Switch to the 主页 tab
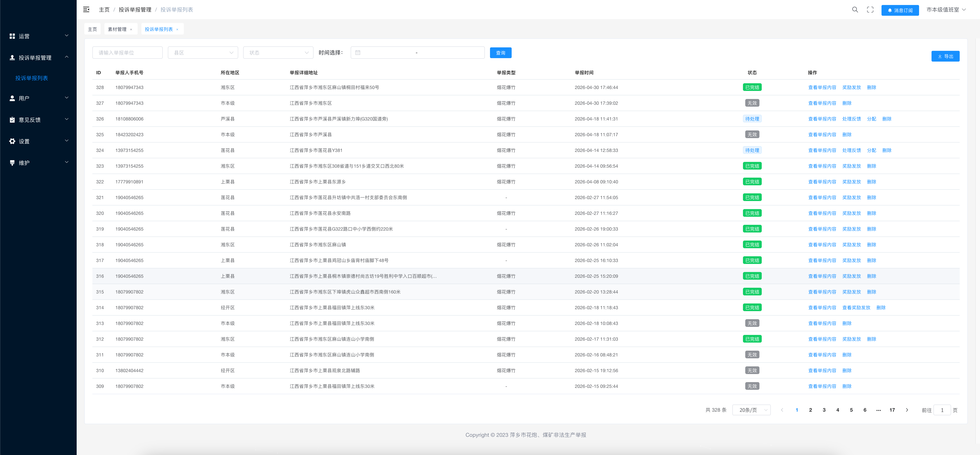The height and width of the screenshot is (455, 980). [x=92, y=29]
